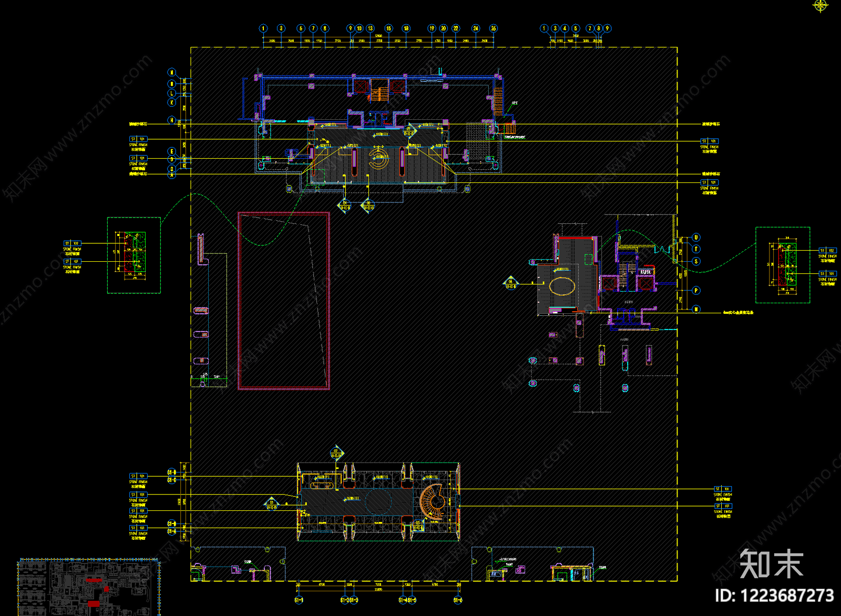Open the key plan thumbnail at the bottom left
This screenshot has height=616, width=841.
click(x=88, y=587)
